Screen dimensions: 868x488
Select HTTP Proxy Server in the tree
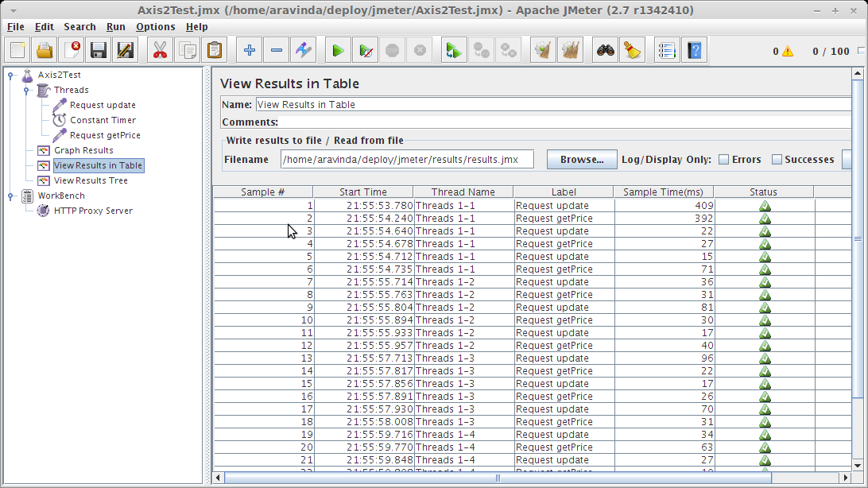(x=93, y=211)
